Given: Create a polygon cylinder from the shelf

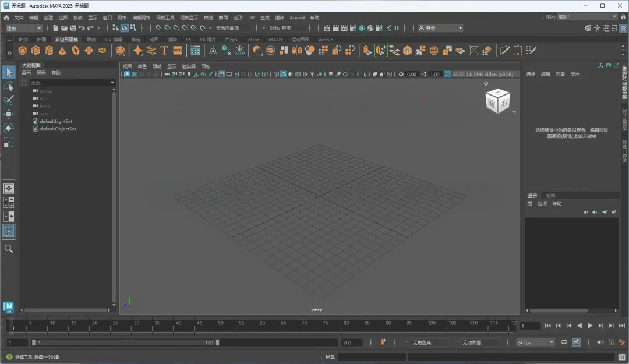Looking at the screenshot, I should (50, 51).
